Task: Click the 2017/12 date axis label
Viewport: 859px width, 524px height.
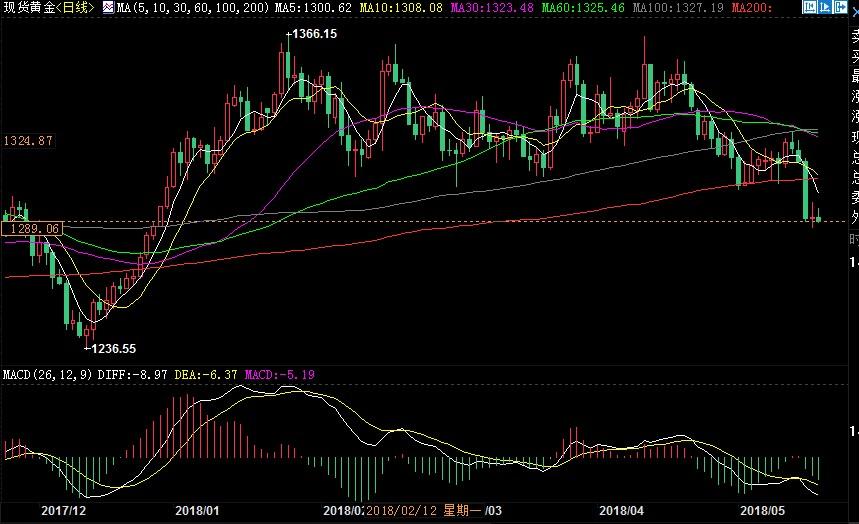Action: [64, 510]
